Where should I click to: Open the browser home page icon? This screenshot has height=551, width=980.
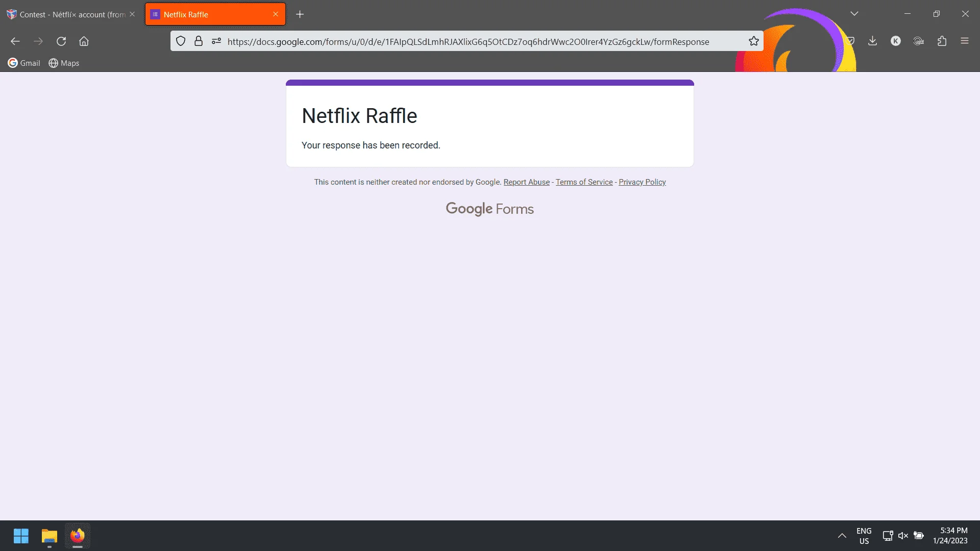click(x=84, y=41)
